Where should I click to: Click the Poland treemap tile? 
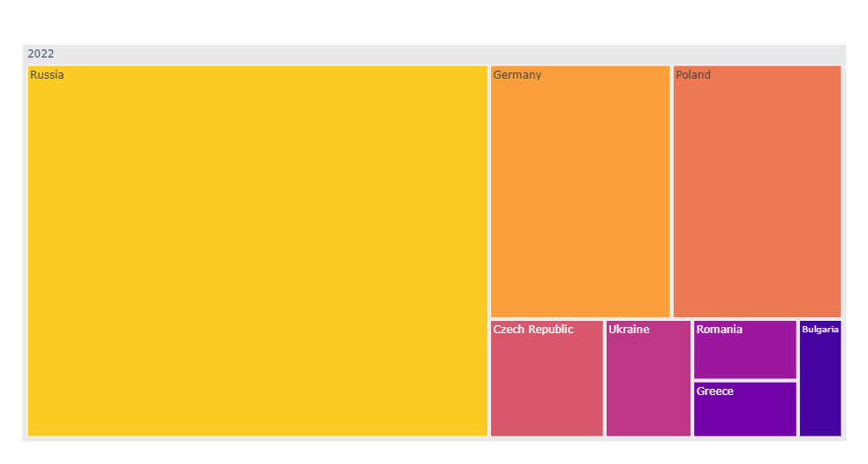[x=757, y=192]
